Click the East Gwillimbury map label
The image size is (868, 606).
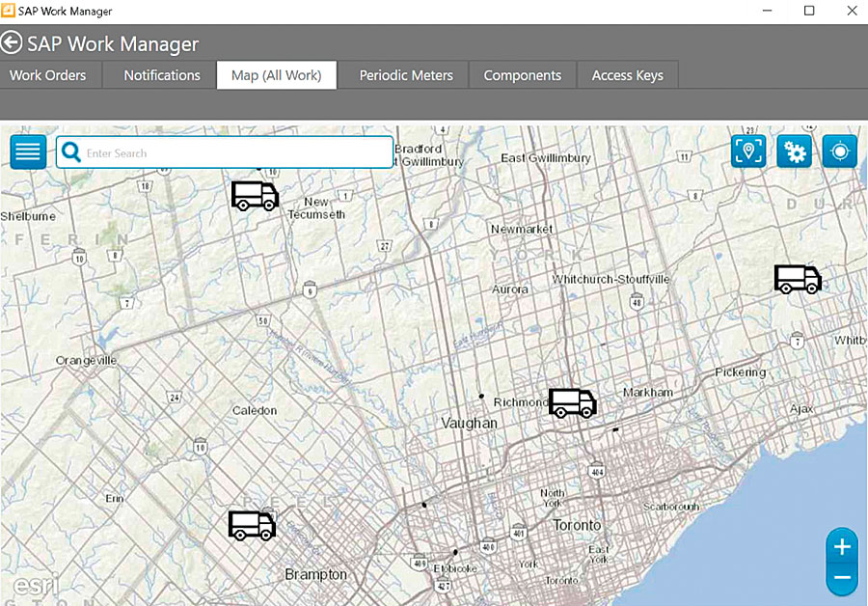(x=546, y=158)
